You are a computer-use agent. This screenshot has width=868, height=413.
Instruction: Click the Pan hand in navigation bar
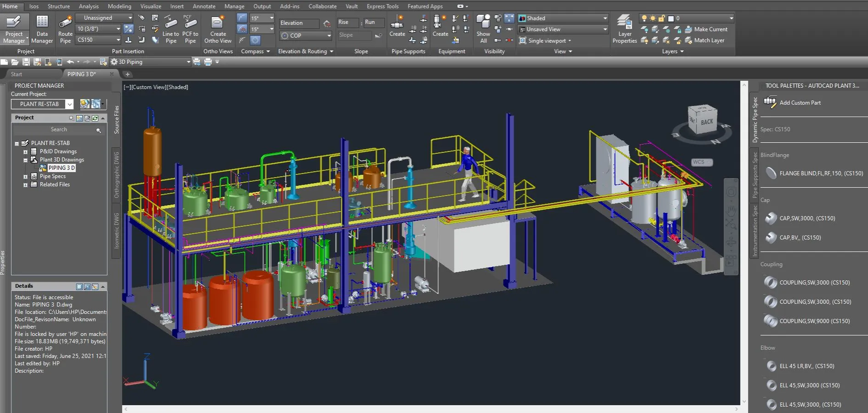(x=731, y=211)
